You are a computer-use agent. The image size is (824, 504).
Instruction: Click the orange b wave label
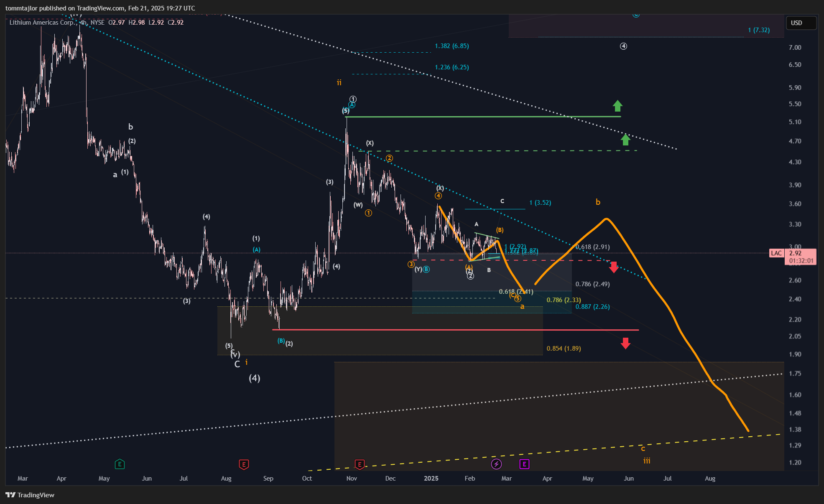(598, 202)
